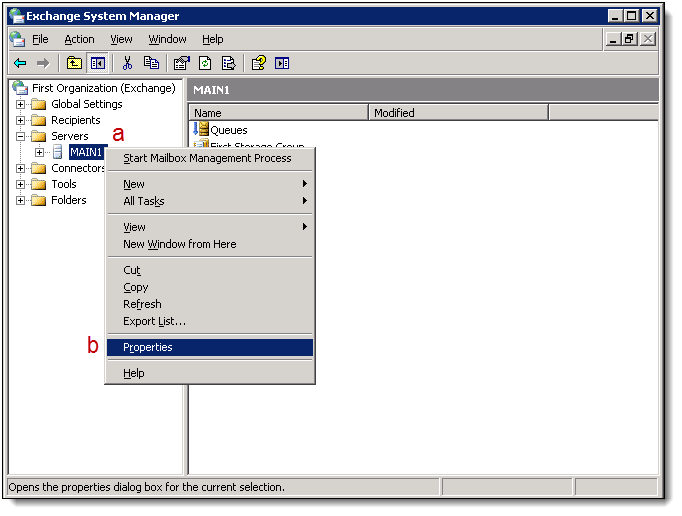Minimize the inner MMC child window
Viewport: 682px width, 516px height.
click(x=613, y=39)
